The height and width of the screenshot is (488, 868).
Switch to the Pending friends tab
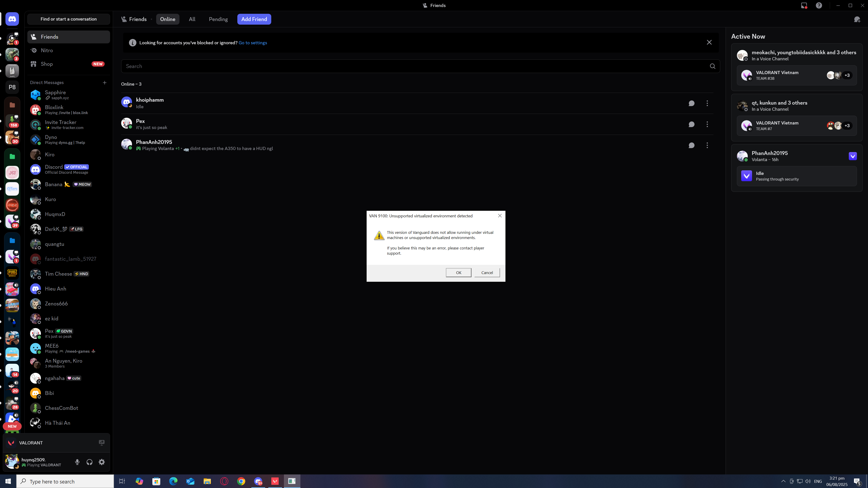[218, 19]
